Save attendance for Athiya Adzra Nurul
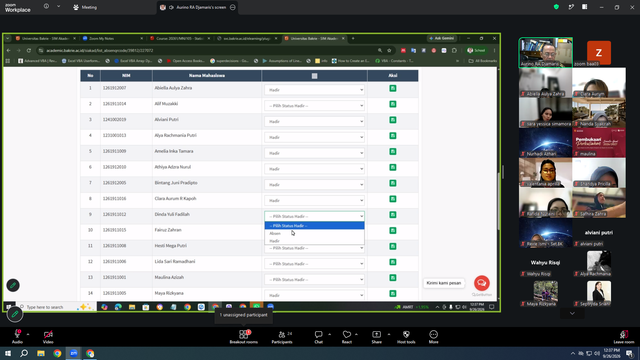The width and height of the screenshot is (640, 360). [393, 167]
